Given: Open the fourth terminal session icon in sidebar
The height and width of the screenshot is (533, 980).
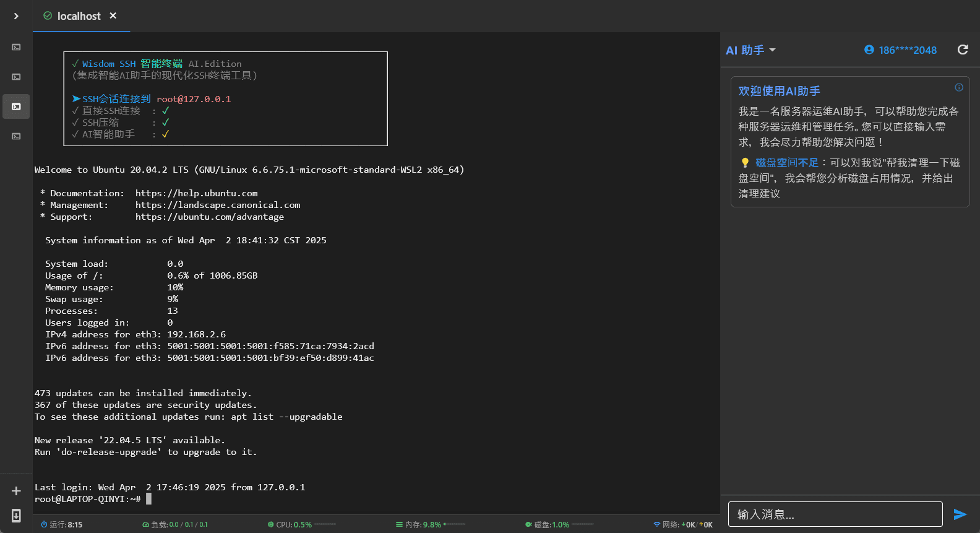Looking at the screenshot, I should click(16, 136).
